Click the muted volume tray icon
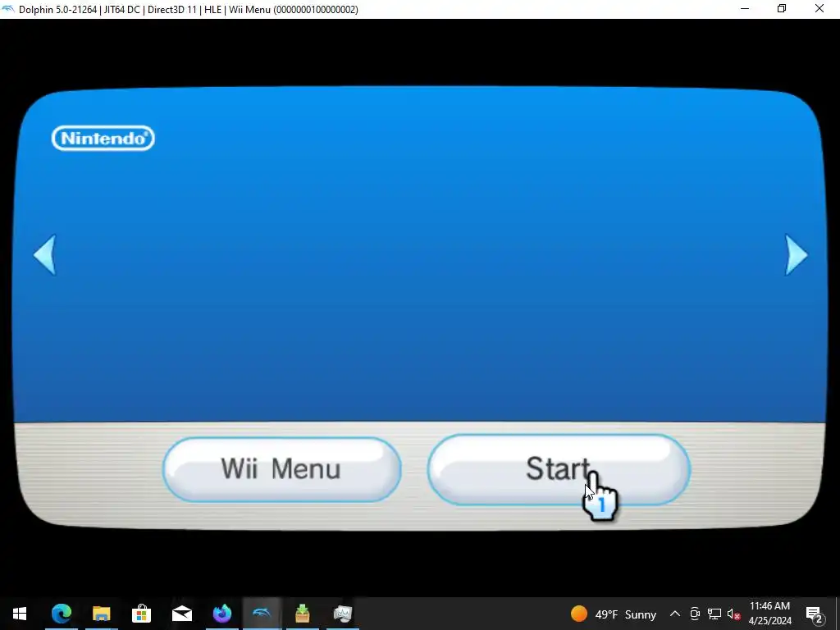The height and width of the screenshot is (630, 840). click(x=733, y=614)
